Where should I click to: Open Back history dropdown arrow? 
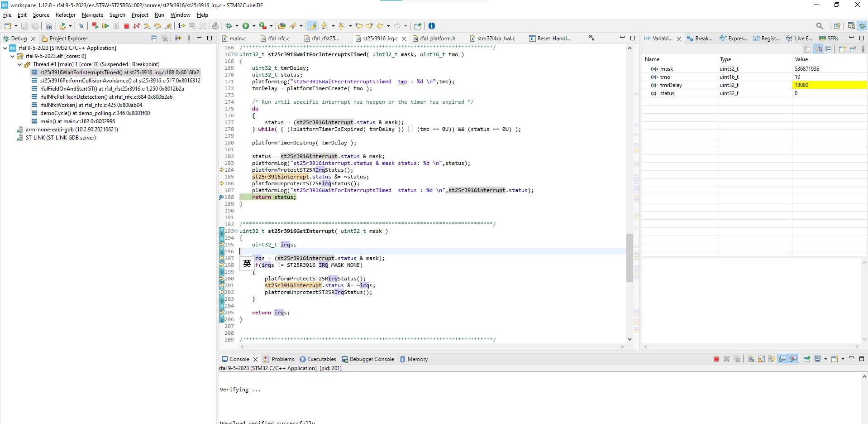[388, 26]
